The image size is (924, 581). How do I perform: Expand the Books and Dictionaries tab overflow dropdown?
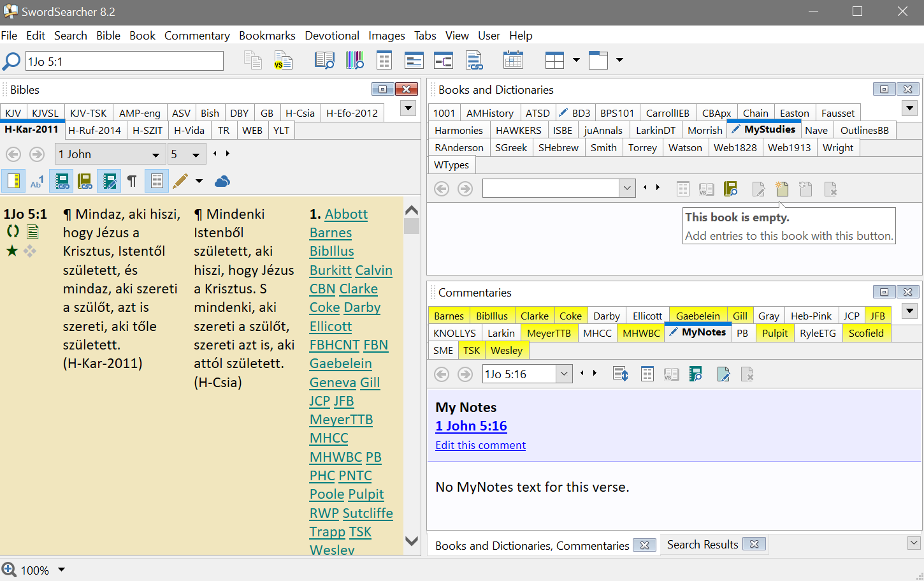(910, 108)
